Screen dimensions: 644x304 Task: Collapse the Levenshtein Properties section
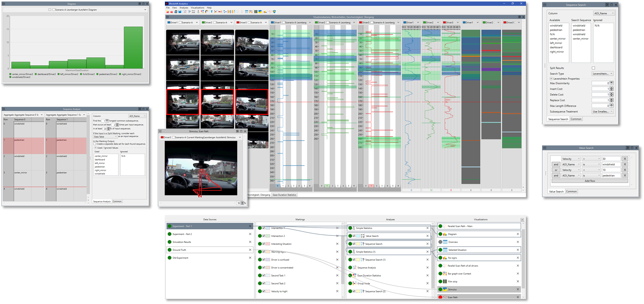click(x=551, y=79)
